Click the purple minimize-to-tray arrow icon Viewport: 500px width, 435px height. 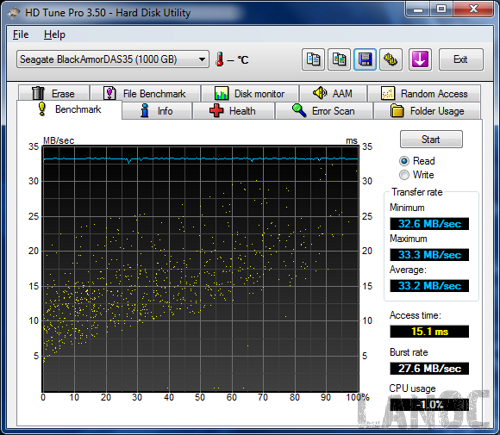(x=420, y=60)
